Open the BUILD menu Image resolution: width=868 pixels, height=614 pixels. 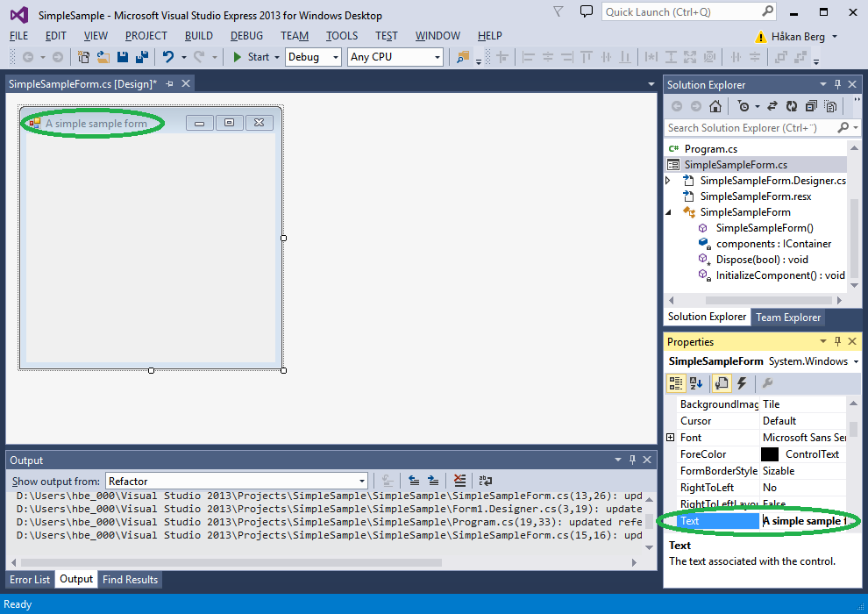pos(199,36)
